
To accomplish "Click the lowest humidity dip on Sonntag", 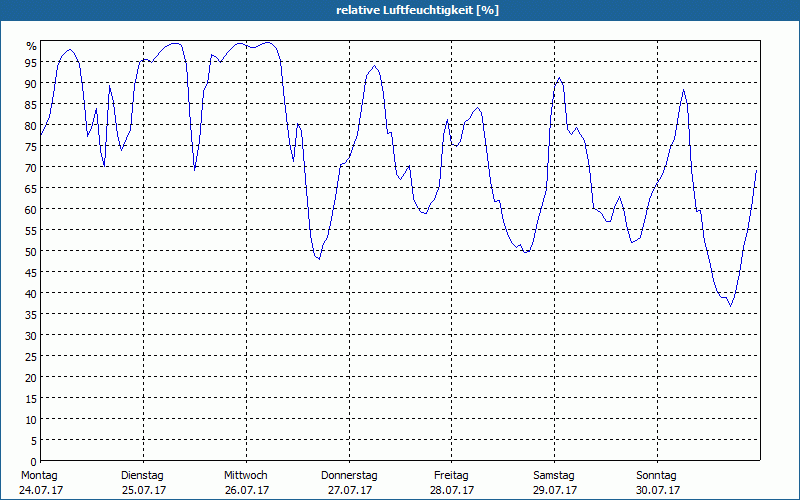I will click(x=731, y=306).
